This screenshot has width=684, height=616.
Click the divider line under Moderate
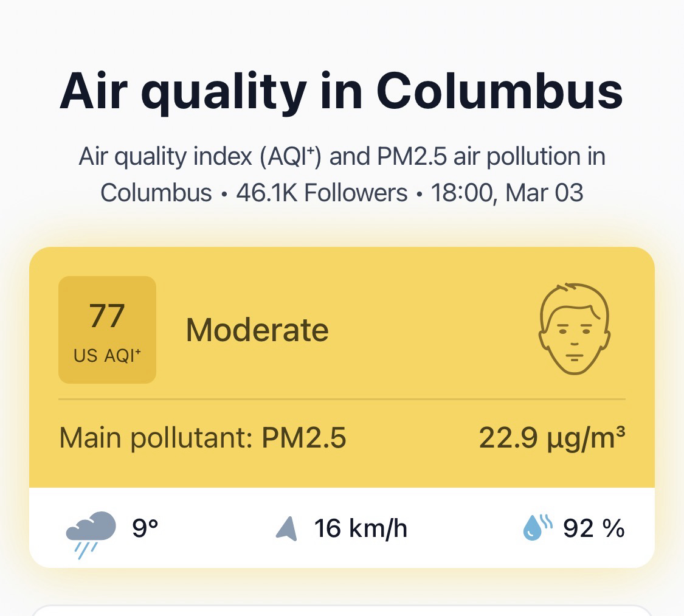(341, 399)
